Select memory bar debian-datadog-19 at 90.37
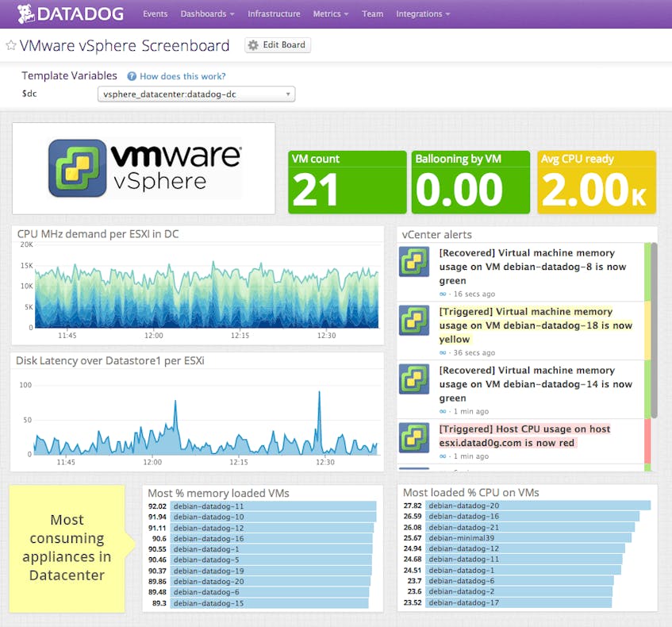Viewport: 672px width, 627px height. (271, 571)
